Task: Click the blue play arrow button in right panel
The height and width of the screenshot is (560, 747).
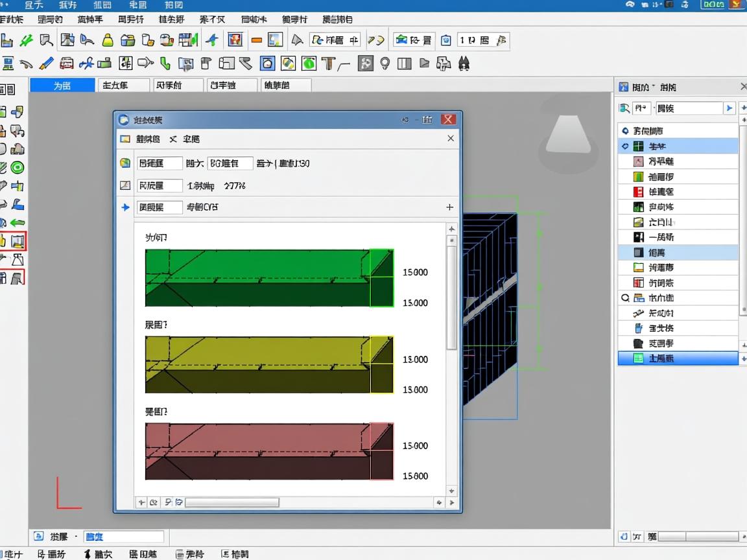Action: click(x=729, y=108)
